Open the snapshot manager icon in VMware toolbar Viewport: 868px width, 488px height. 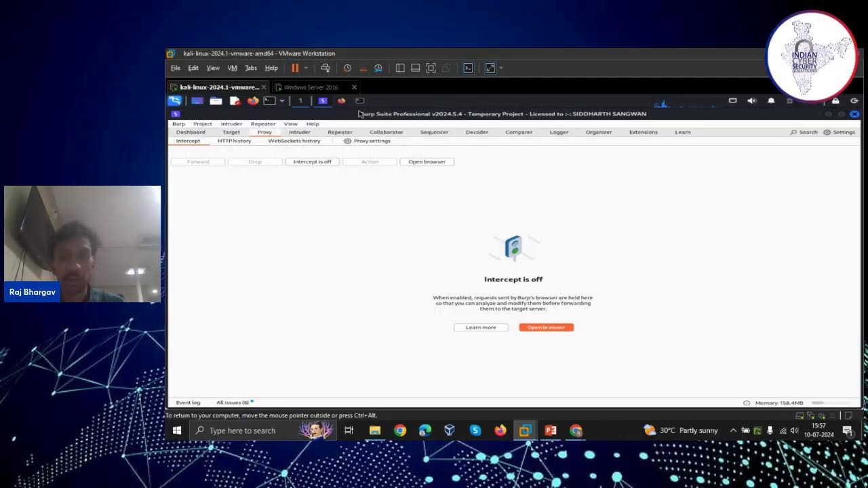(x=378, y=68)
